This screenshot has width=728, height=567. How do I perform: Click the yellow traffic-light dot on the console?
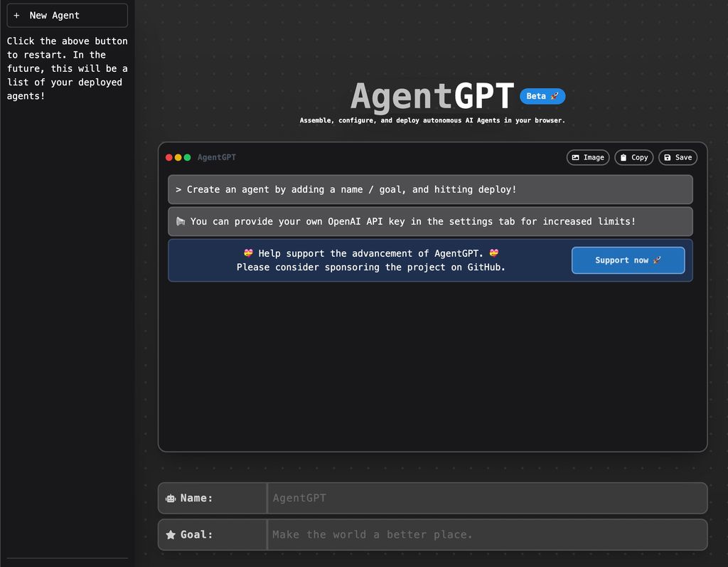click(177, 157)
